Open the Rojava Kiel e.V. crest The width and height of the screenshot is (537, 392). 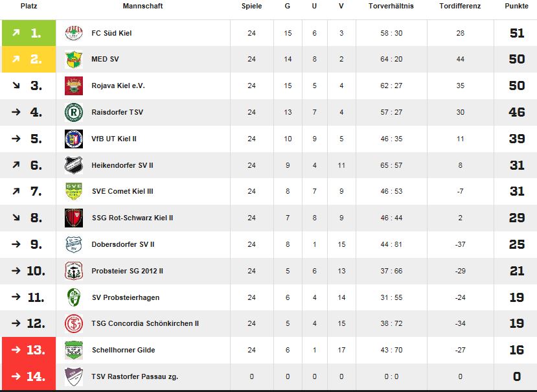click(x=74, y=86)
